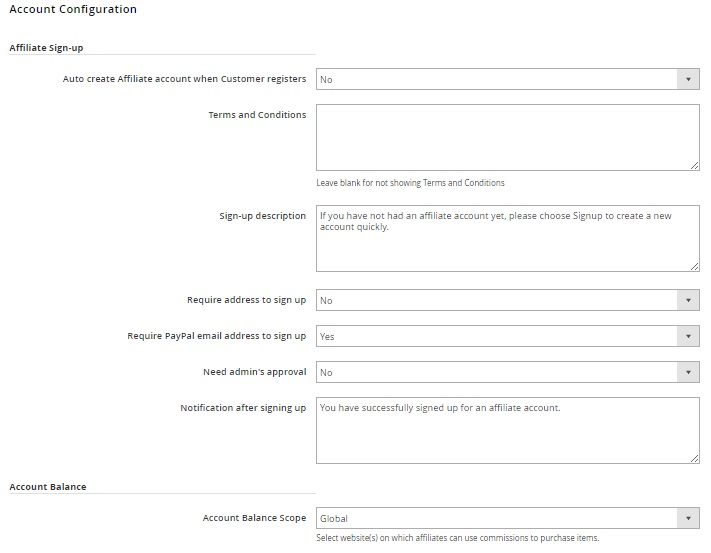The width and height of the screenshot is (711, 553).
Task: Click the "Leave blank" hint under Terms field
Action: [410, 183]
